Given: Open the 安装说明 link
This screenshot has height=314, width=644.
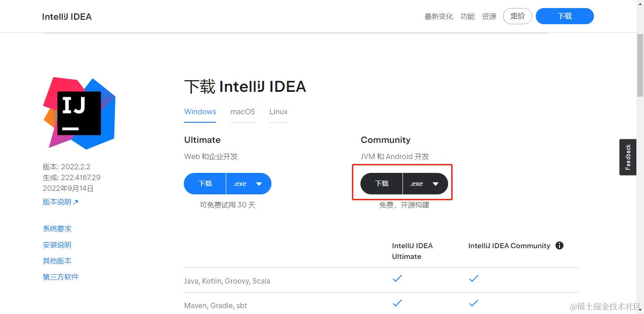Looking at the screenshot, I should coord(57,245).
